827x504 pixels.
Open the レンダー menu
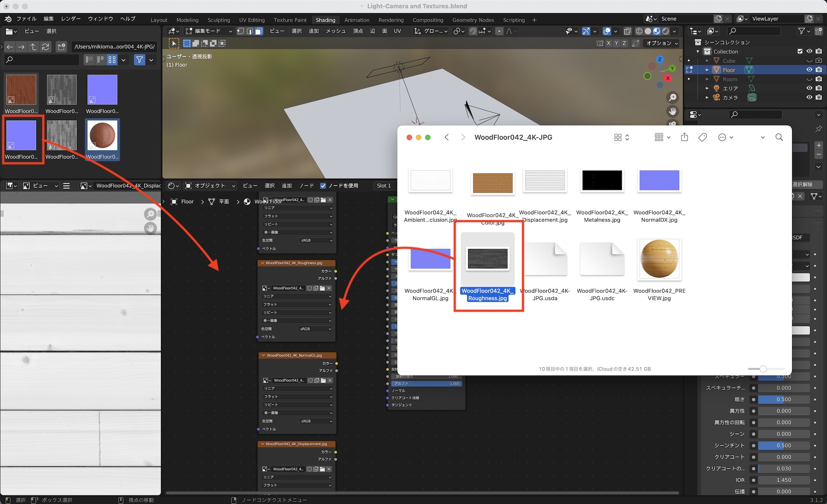pyautogui.click(x=71, y=19)
